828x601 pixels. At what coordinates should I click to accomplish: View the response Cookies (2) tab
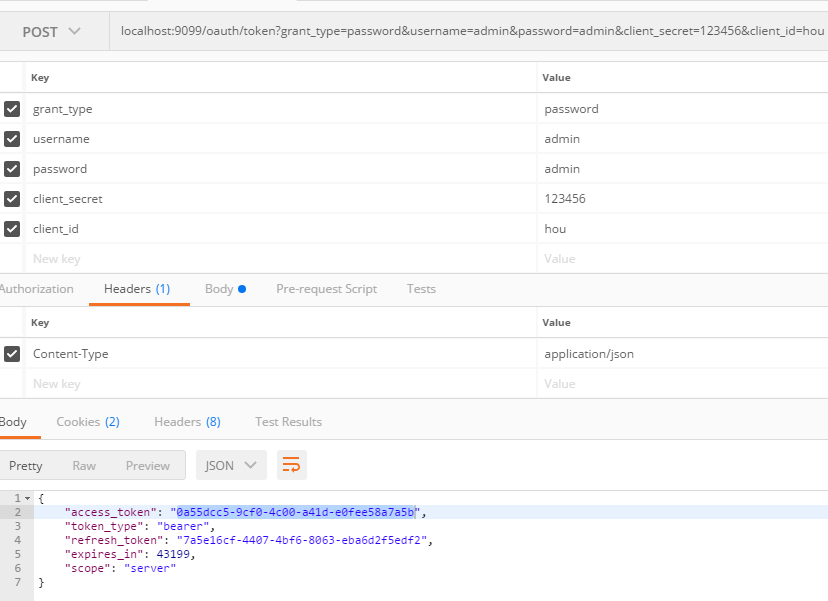(x=87, y=421)
